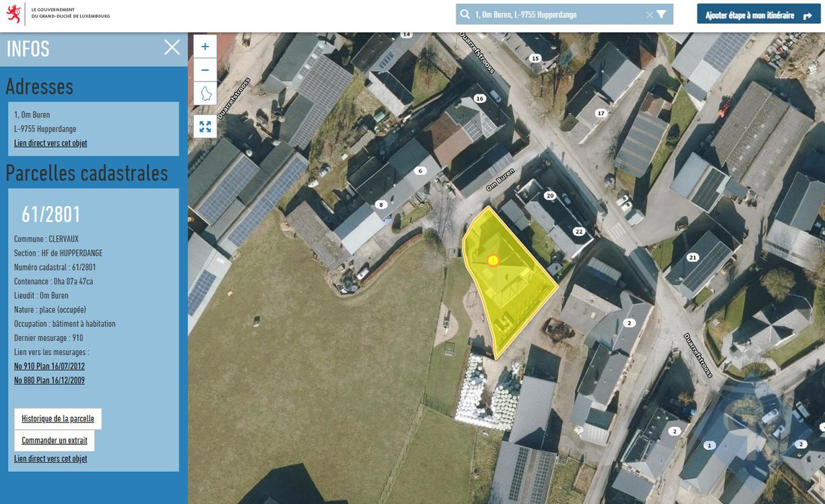
Task: Click in the address search input field
Action: pyautogui.click(x=555, y=14)
